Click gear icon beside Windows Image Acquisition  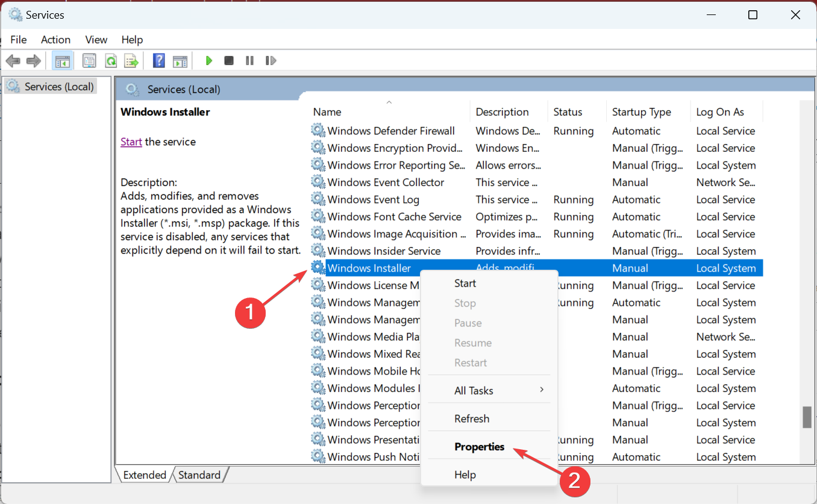pyautogui.click(x=318, y=234)
